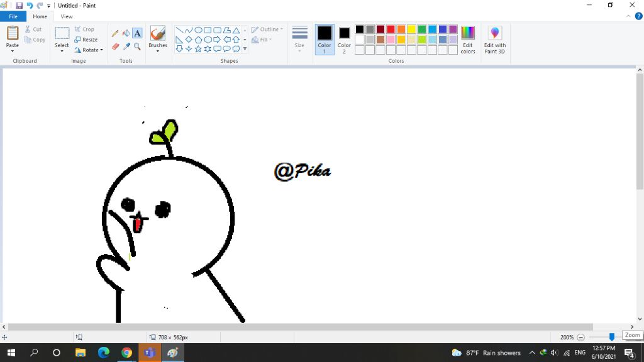Select the Pencil tool
644x362 pixels.
[115, 33]
